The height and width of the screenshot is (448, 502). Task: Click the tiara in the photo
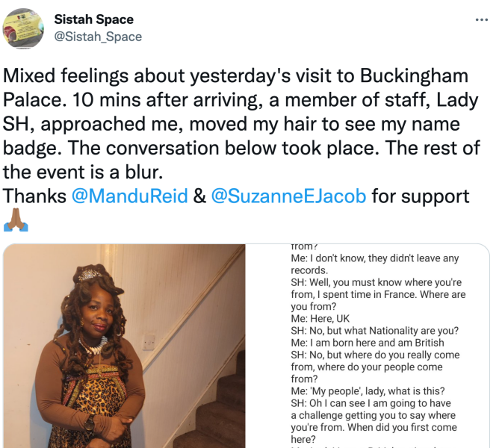[x=90, y=275]
